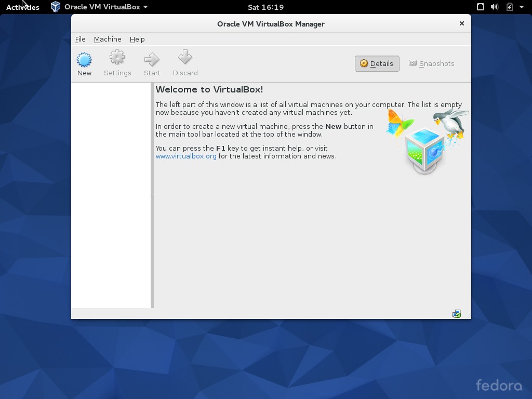Expand the system status menu arrow
This screenshot has width=532, height=399.
point(523,7)
